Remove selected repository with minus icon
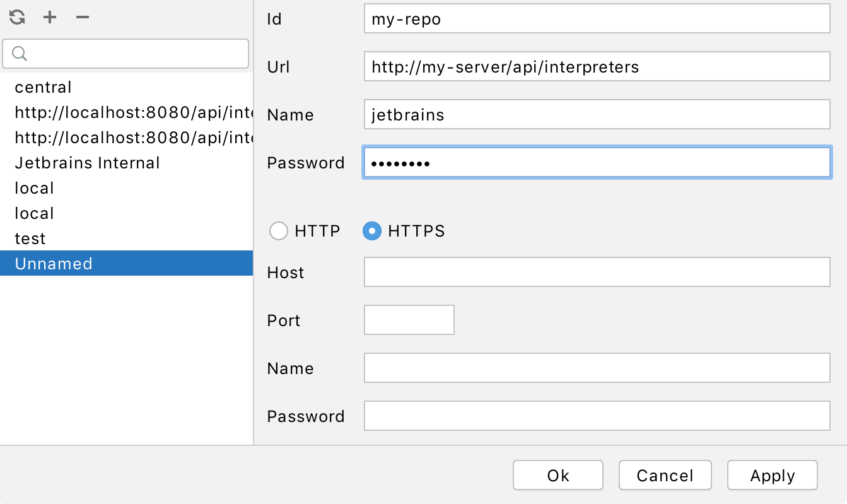 pos(83,17)
